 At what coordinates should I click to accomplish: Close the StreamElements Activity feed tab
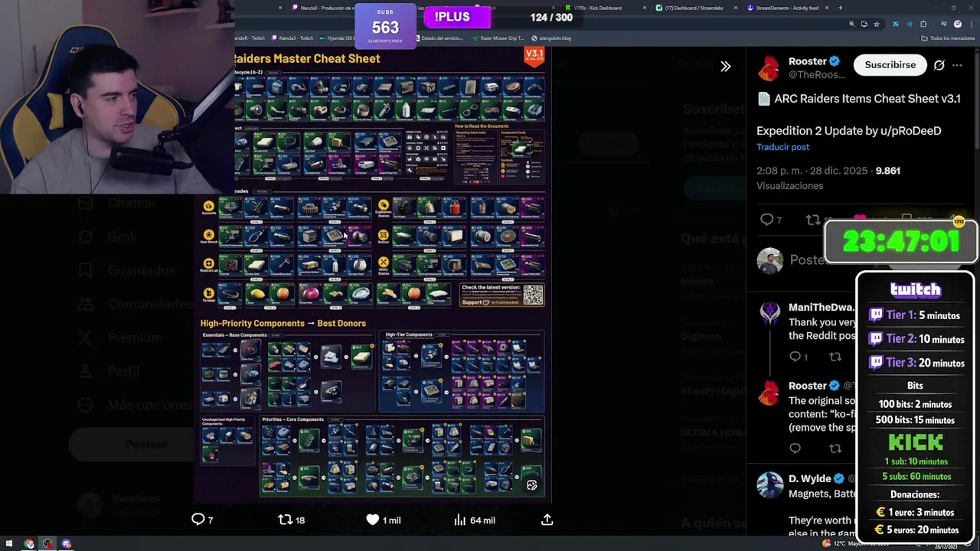pos(828,8)
